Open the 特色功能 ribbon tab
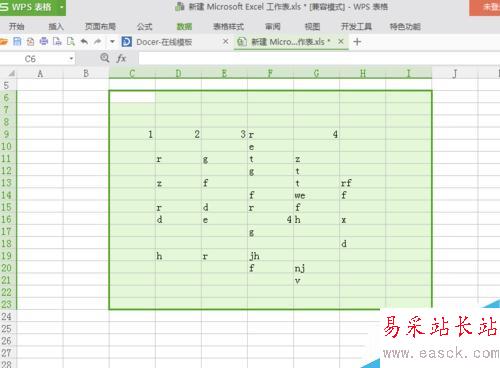 (405, 26)
